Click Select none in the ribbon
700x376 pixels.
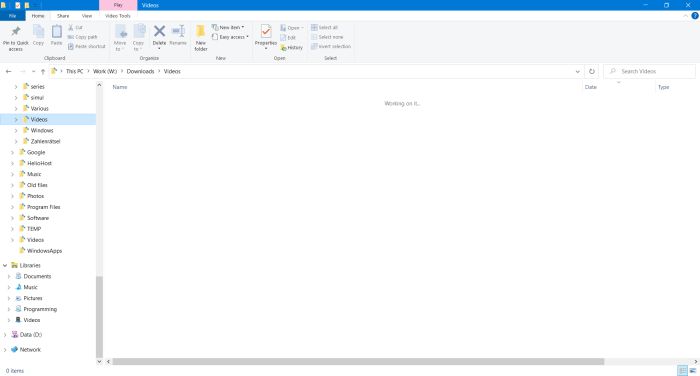(x=327, y=37)
